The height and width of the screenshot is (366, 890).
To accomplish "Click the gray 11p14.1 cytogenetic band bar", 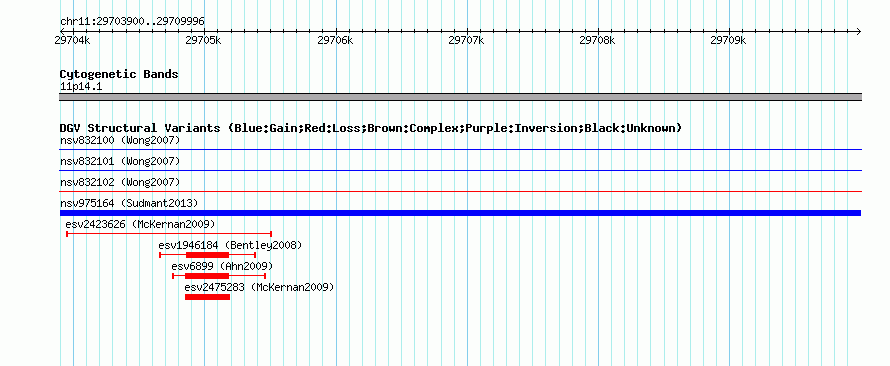I will pos(460,97).
